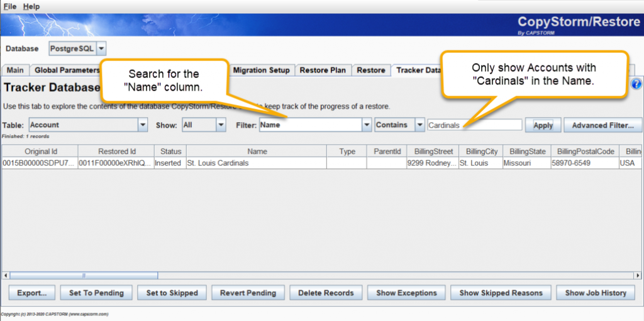This screenshot has height=321, width=644.
Task: Open the Advanced Filter dialog
Action: point(603,125)
